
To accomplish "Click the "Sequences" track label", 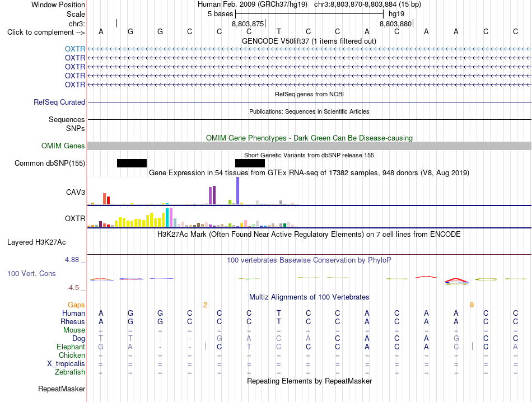I will tap(67, 119).
